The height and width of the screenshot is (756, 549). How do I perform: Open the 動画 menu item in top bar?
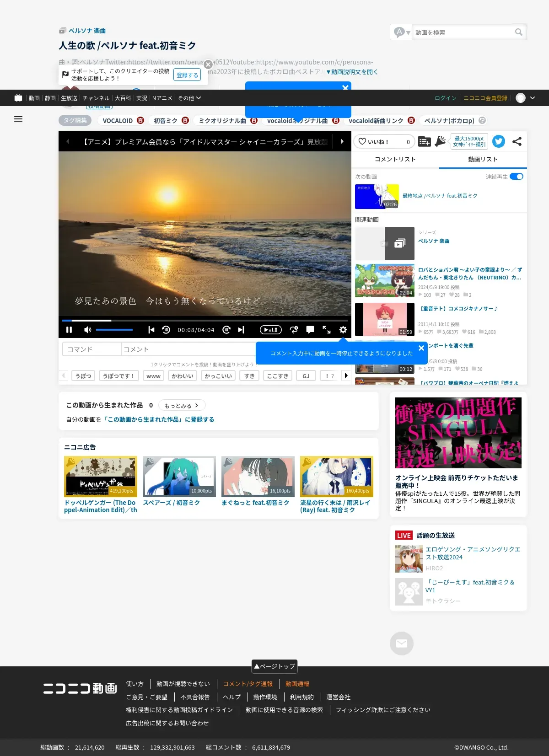(x=34, y=98)
